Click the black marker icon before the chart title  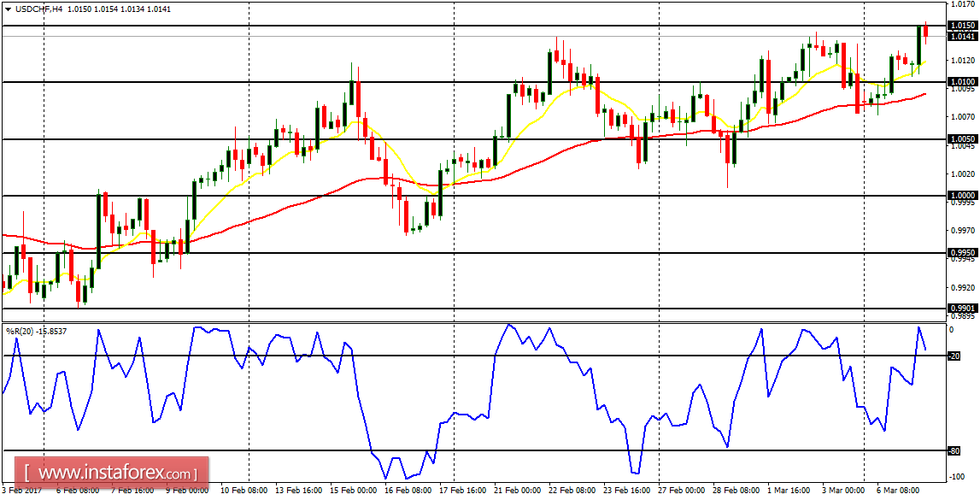click(8, 8)
